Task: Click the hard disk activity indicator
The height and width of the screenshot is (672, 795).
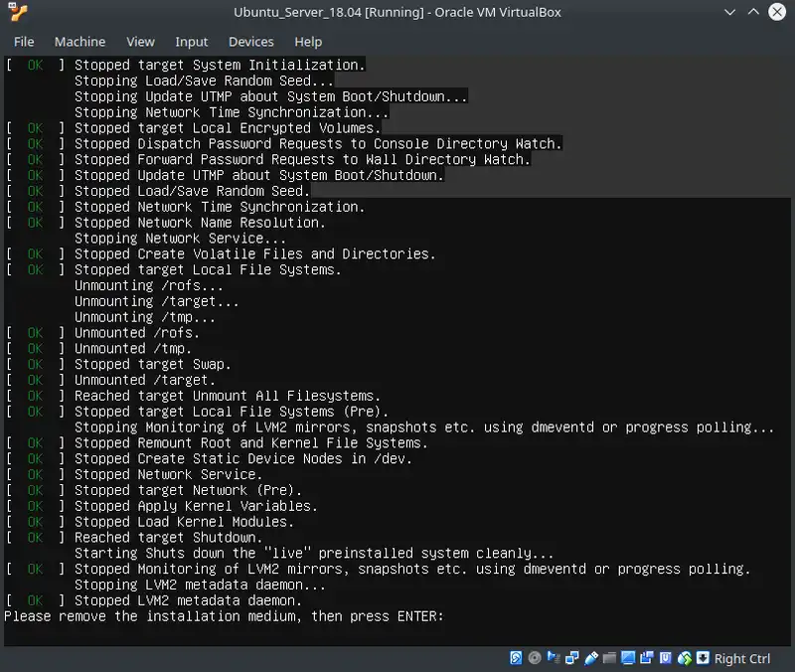Action: pos(516,658)
